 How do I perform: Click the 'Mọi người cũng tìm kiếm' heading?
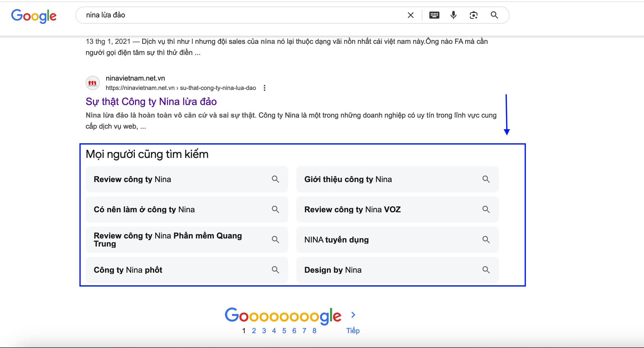pyautogui.click(x=147, y=154)
